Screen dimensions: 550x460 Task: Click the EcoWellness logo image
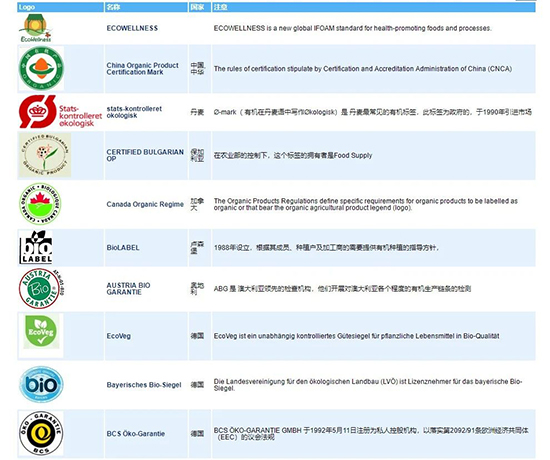tap(35, 28)
